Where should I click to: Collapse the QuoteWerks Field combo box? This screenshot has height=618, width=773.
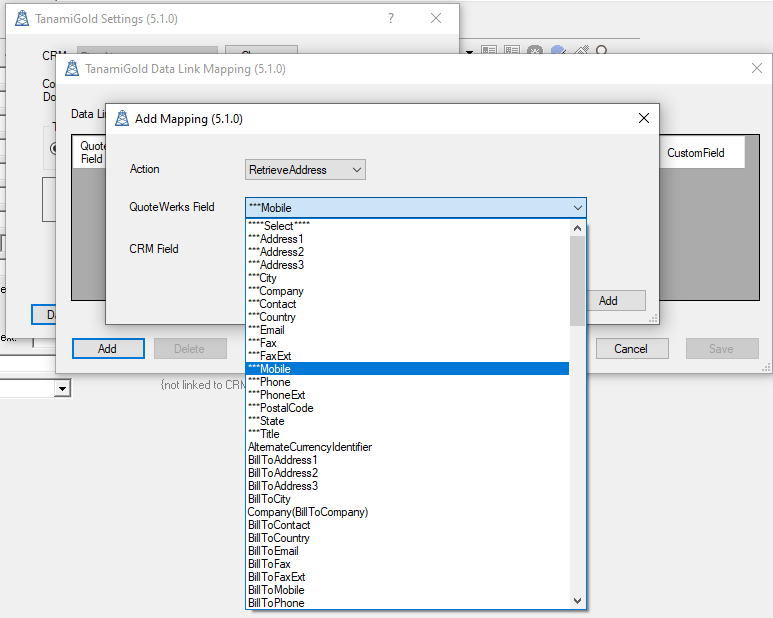click(577, 208)
